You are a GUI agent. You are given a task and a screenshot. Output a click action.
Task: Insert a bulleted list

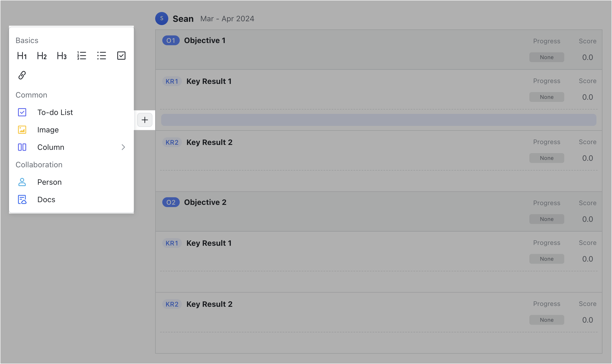click(x=101, y=56)
